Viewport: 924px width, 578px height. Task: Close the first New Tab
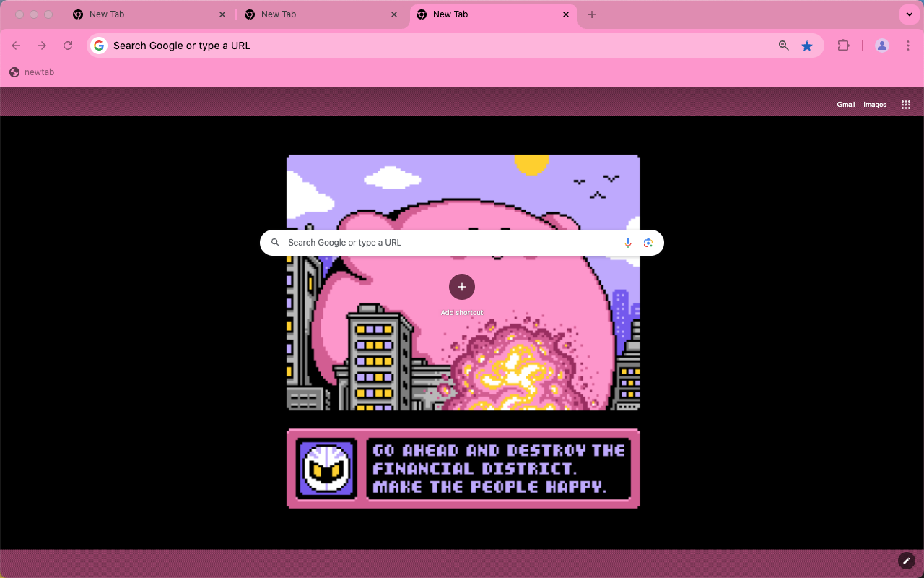[222, 14]
